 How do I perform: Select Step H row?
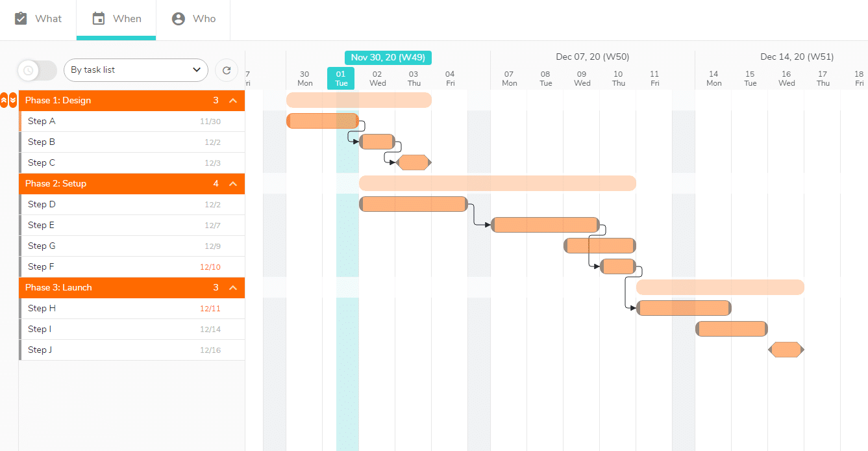[132, 309]
